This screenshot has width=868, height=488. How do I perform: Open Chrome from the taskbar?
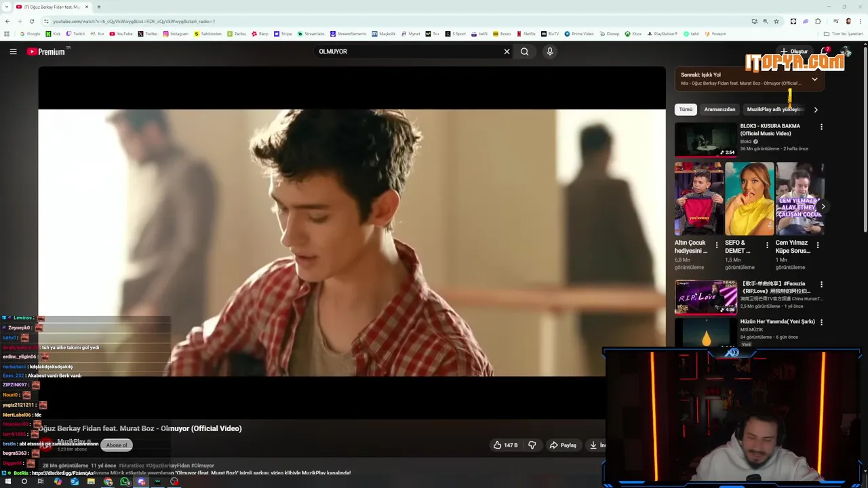[x=108, y=482]
